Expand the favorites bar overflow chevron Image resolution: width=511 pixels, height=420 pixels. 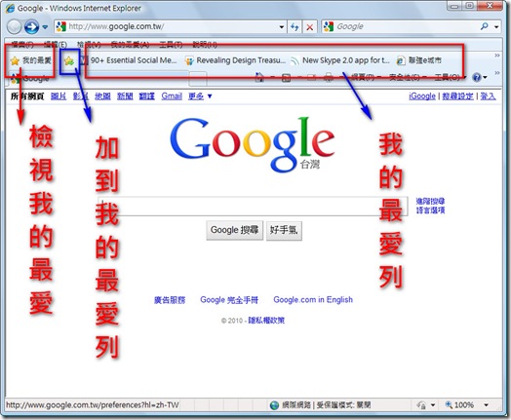coord(497,56)
